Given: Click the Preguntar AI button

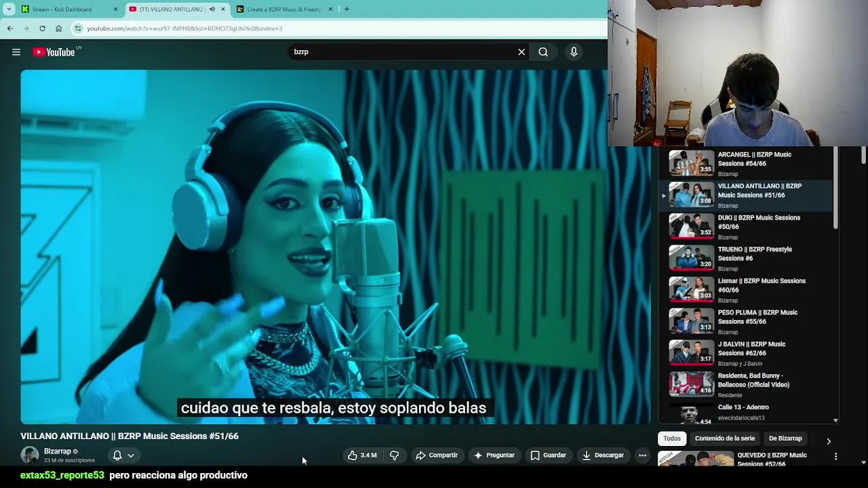Looking at the screenshot, I should [x=494, y=455].
